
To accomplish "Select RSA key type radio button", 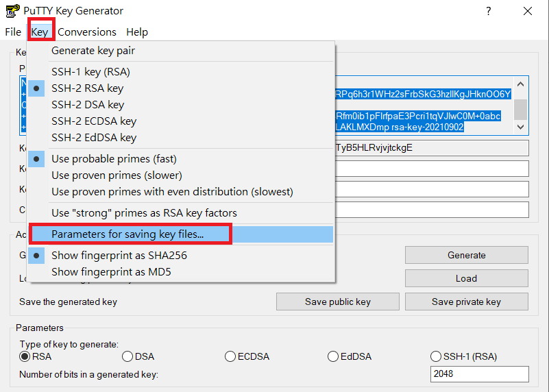I will pos(36,356).
